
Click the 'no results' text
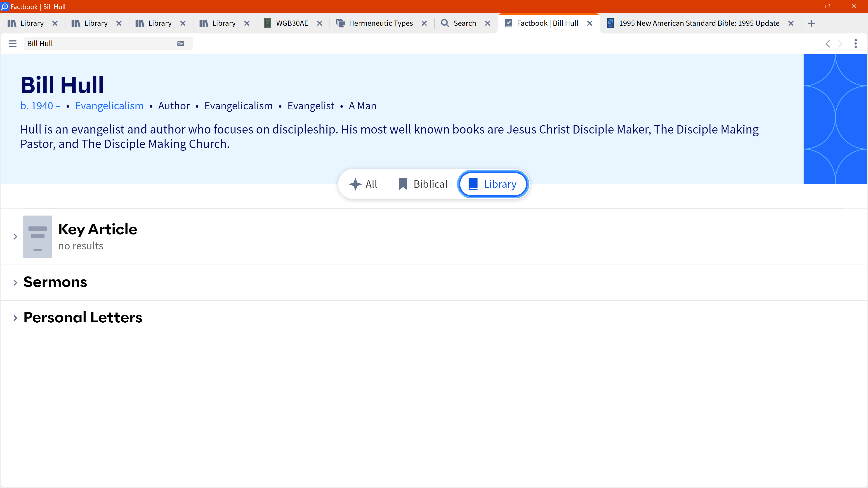(x=81, y=246)
